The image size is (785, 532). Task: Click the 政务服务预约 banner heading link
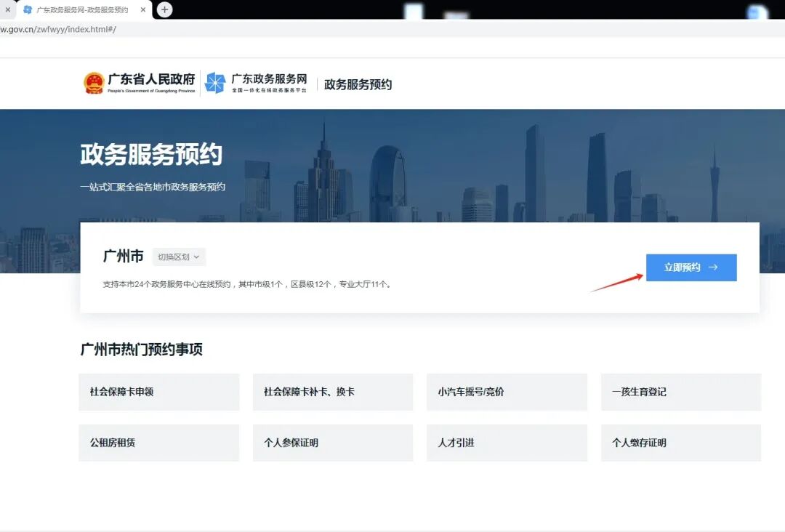(x=153, y=154)
